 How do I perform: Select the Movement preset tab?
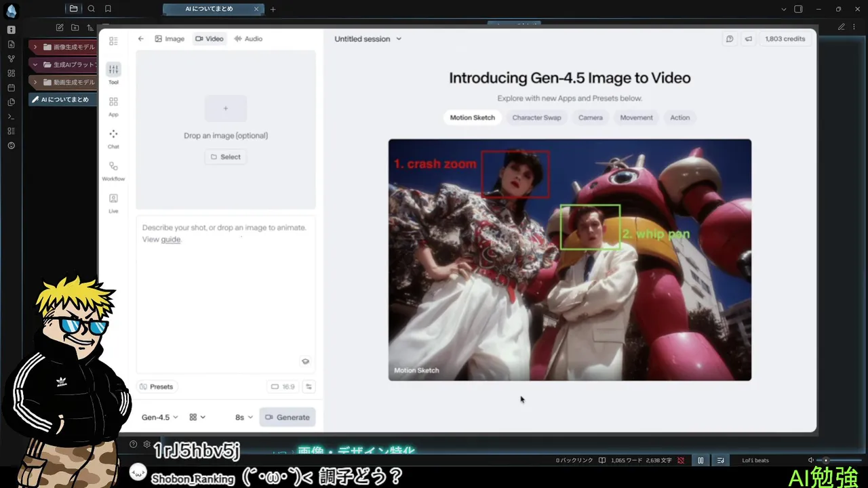tap(636, 117)
